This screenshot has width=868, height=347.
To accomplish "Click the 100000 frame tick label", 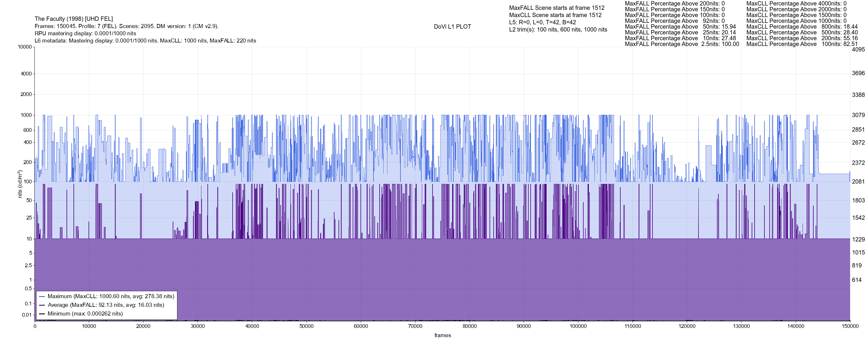I will [578, 326].
